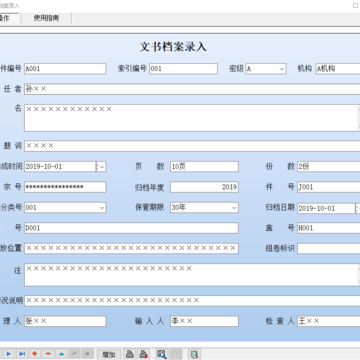Image resolution: width=360 pixels, height=360 pixels.
Task: Click the 检查人 王×× field
Action: click(x=329, y=321)
